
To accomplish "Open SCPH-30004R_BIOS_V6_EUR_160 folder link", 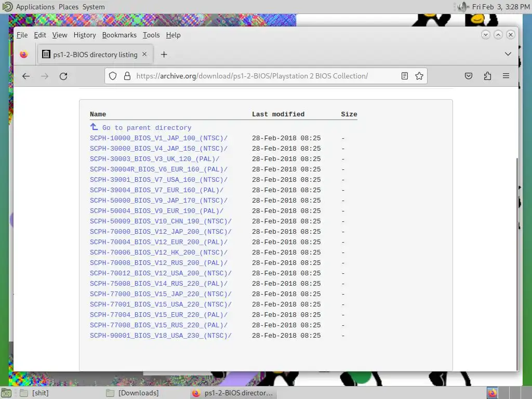I will [159, 169].
